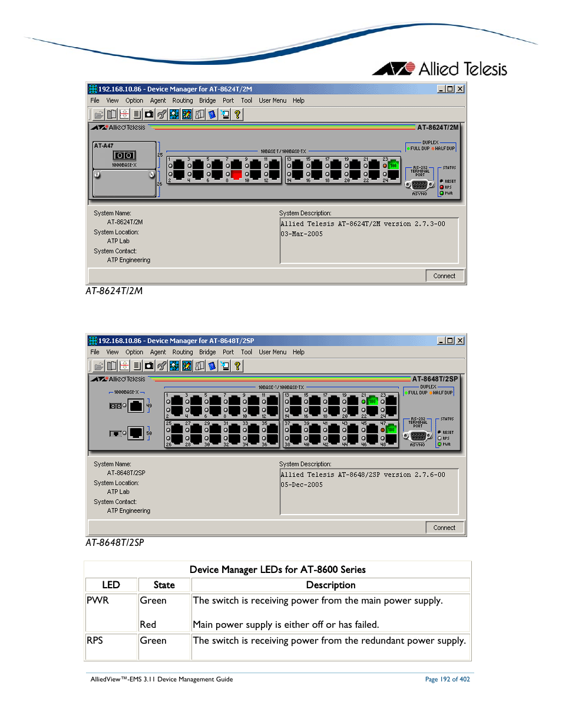The image size is (562, 728).
Task: Click the open-book icon in the AT-8624T/2M toolbar
Action: tap(111, 114)
